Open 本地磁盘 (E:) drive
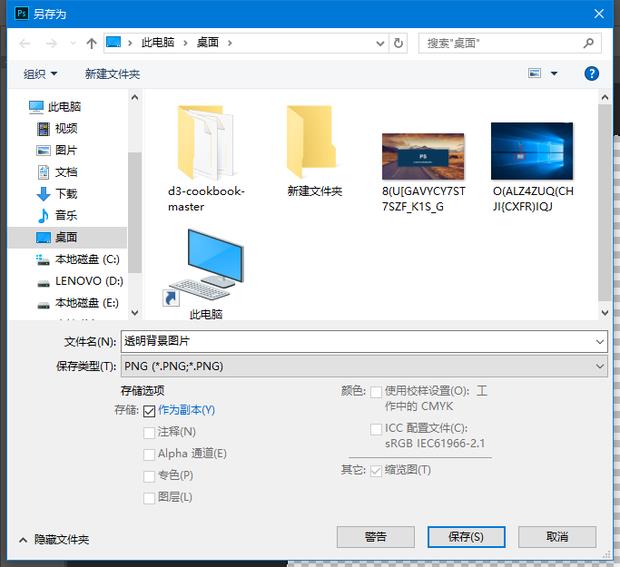Screen dimensions: 620x567 coord(78,303)
